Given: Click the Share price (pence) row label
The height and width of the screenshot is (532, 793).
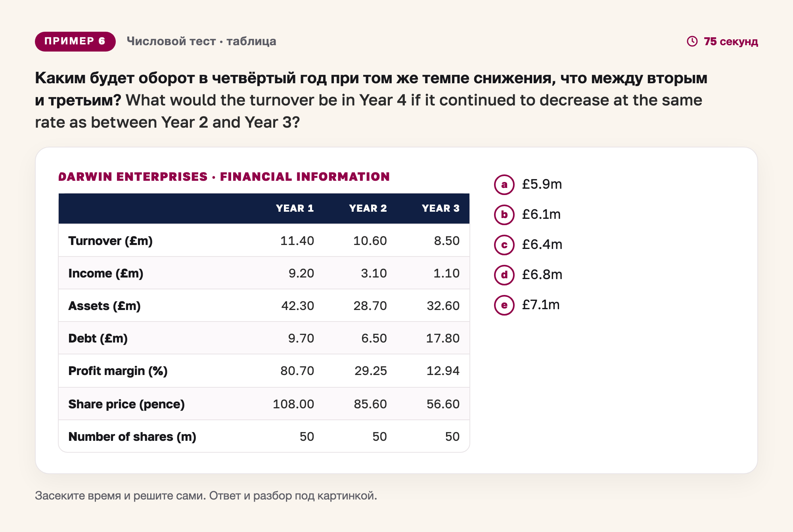Looking at the screenshot, I should 126,404.
